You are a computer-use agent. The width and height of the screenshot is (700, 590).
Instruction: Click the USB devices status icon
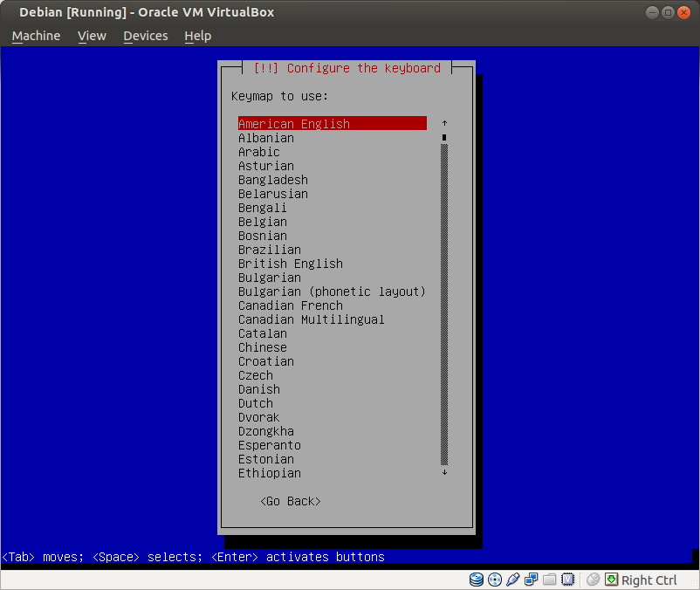coord(513,580)
